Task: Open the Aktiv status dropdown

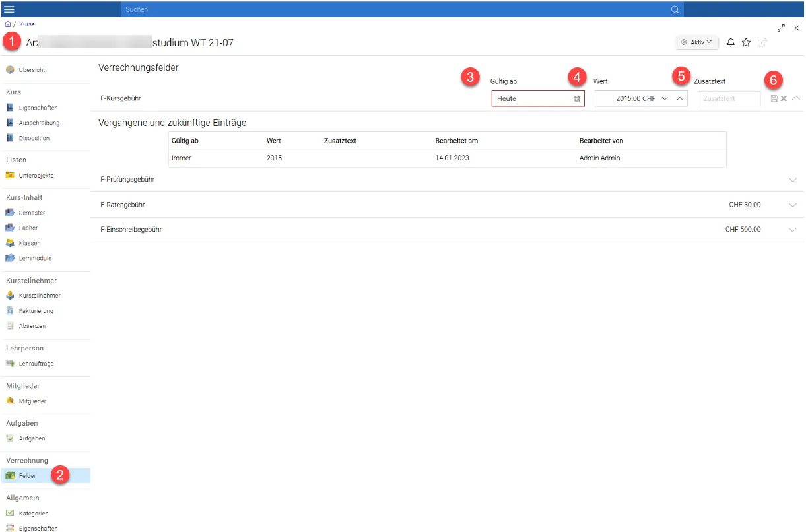Action: pyautogui.click(x=696, y=42)
